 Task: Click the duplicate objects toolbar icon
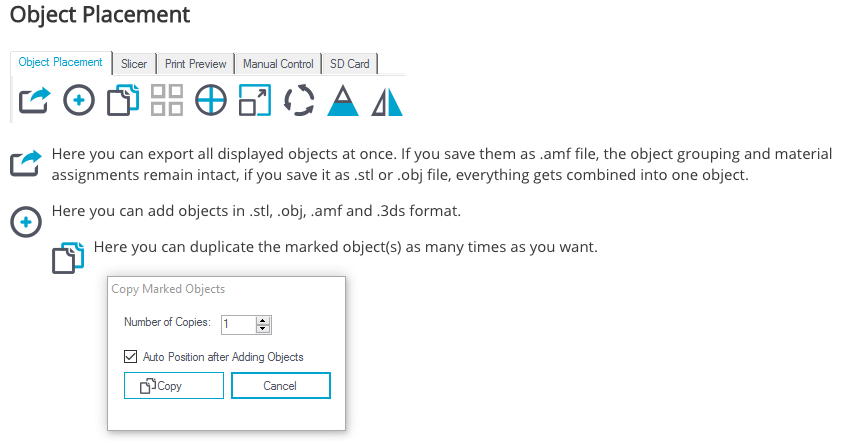[123, 100]
